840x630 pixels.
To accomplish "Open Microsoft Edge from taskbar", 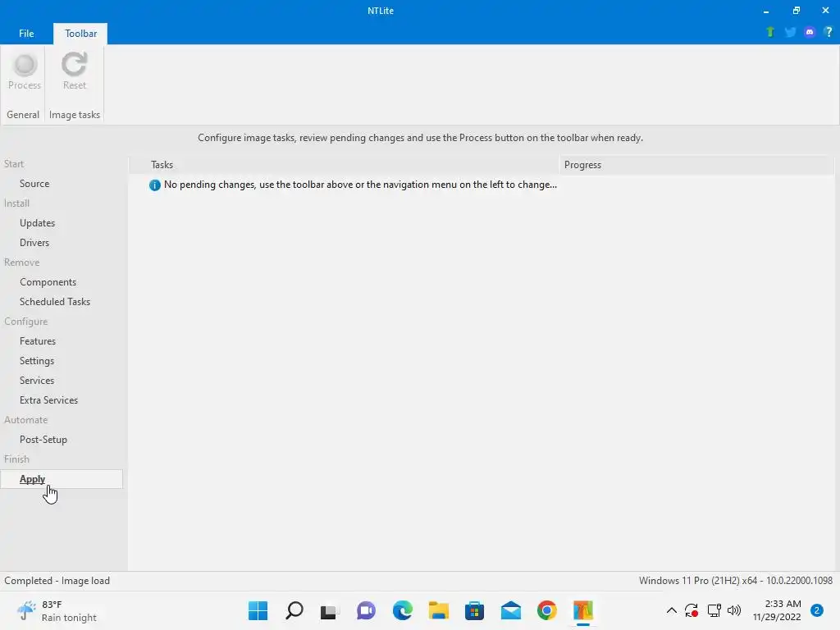I will point(402,610).
